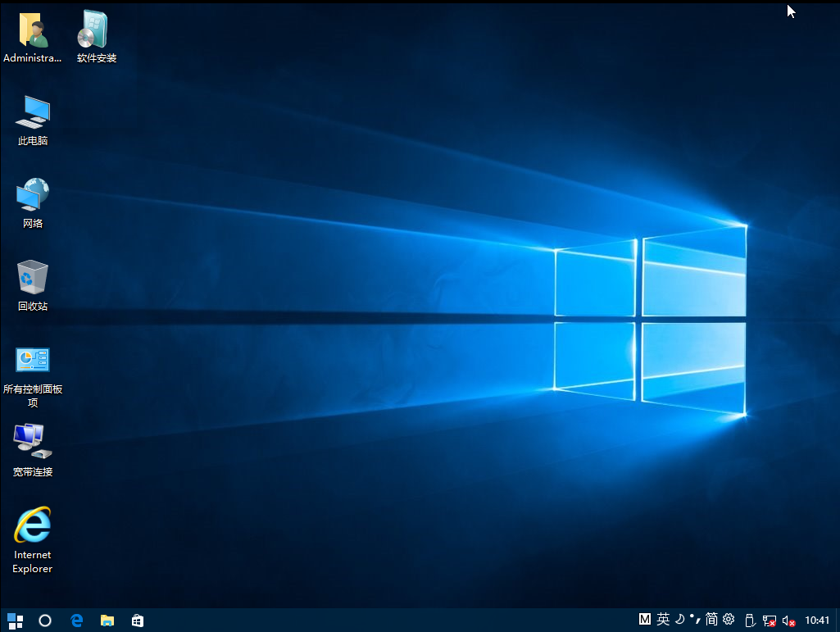This screenshot has width=840, height=632.
Task: Select the Internet Explorer desktop icon
Action: coord(33,525)
